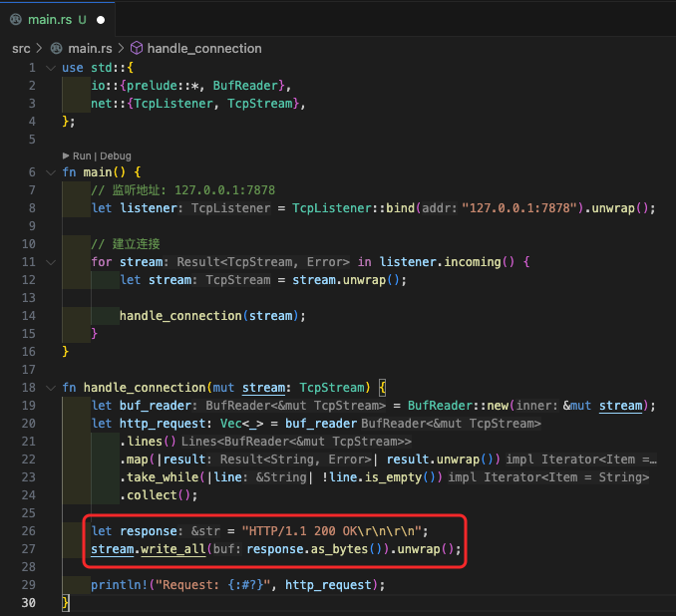Screen dimensions: 676x616
Task: Open main.rs in the breadcrumb path
Action: [90, 49]
